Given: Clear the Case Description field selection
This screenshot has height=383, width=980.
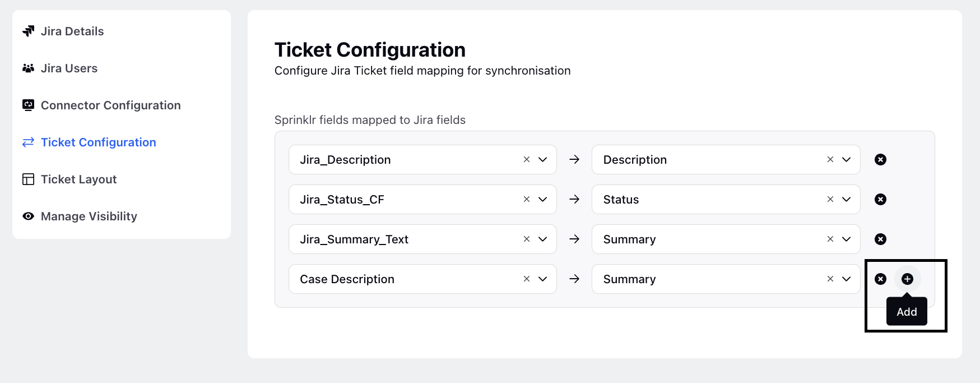Looking at the screenshot, I should [x=527, y=279].
